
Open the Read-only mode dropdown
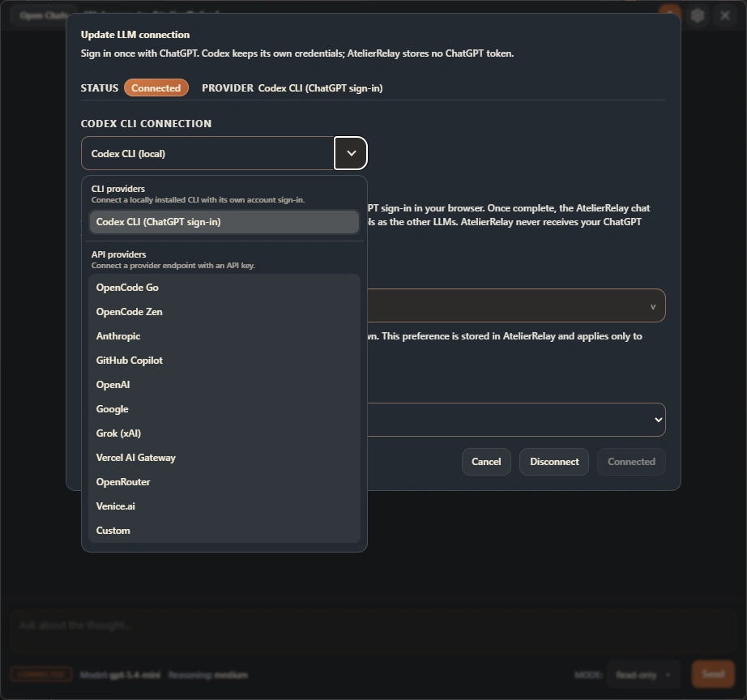pyautogui.click(x=643, y=675)
